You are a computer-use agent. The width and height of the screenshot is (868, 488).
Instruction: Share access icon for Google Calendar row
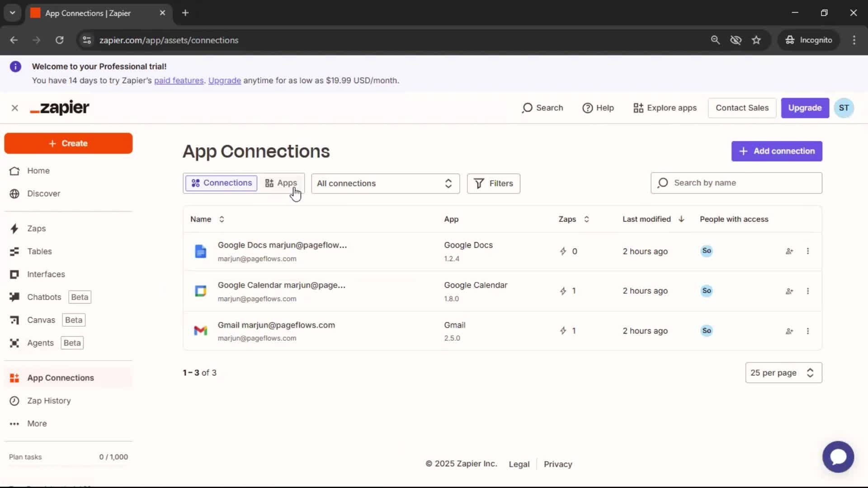789,291
